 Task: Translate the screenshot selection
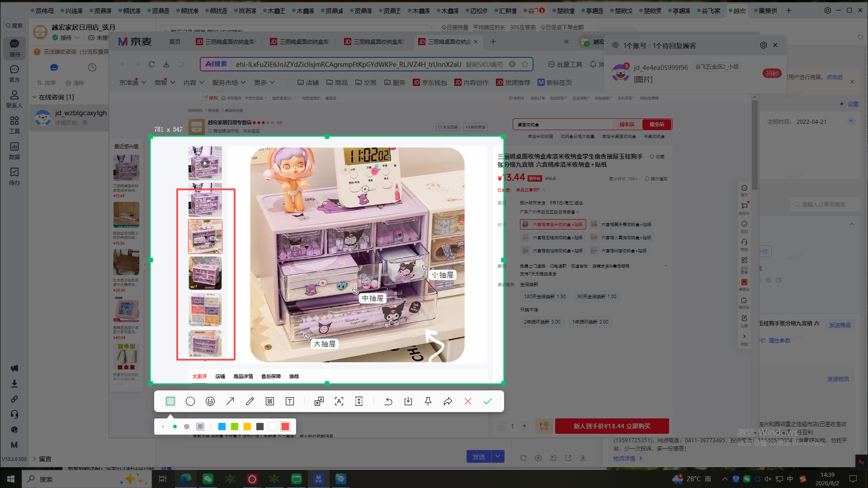point(319,401)
